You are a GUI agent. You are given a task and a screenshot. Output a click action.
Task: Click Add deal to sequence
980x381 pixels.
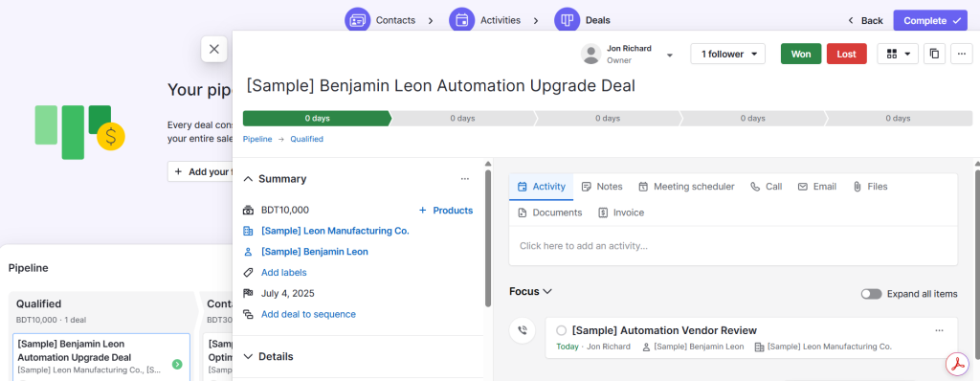pyautogui.click(x=308, y=314)
